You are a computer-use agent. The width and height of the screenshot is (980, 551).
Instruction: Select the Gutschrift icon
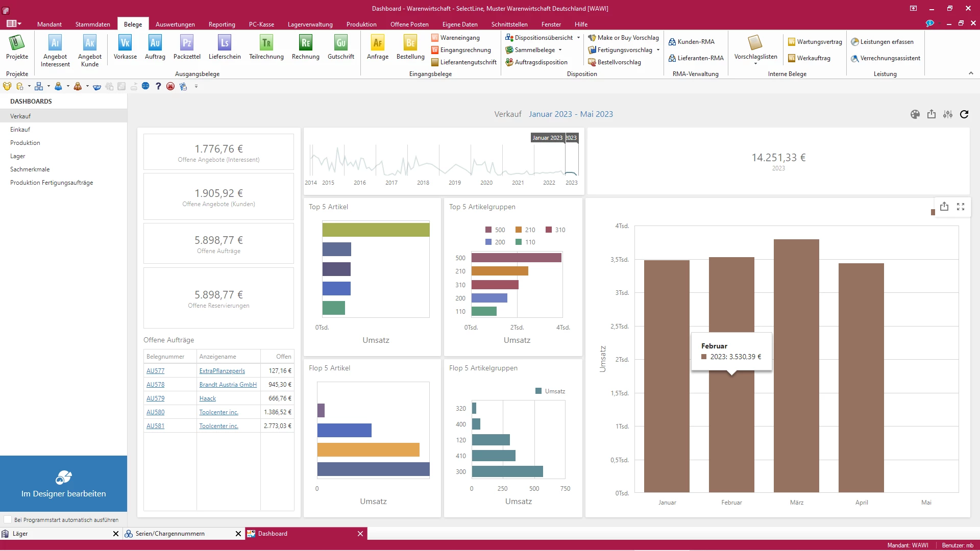[341, 47]
